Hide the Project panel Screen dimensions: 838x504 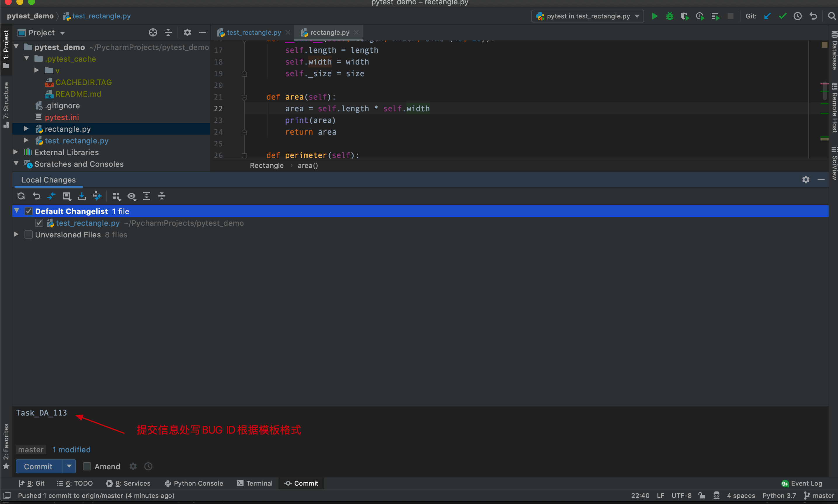(x=203, y=32)
